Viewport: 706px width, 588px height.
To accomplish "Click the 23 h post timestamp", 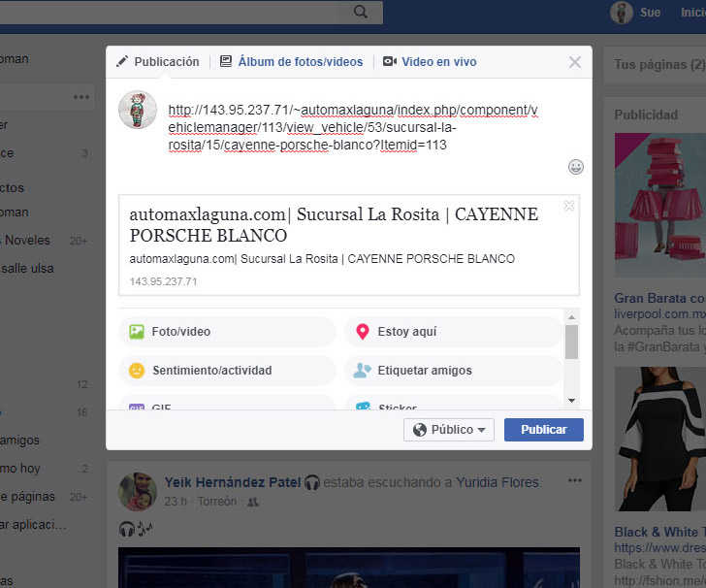I will click(176, 502).
